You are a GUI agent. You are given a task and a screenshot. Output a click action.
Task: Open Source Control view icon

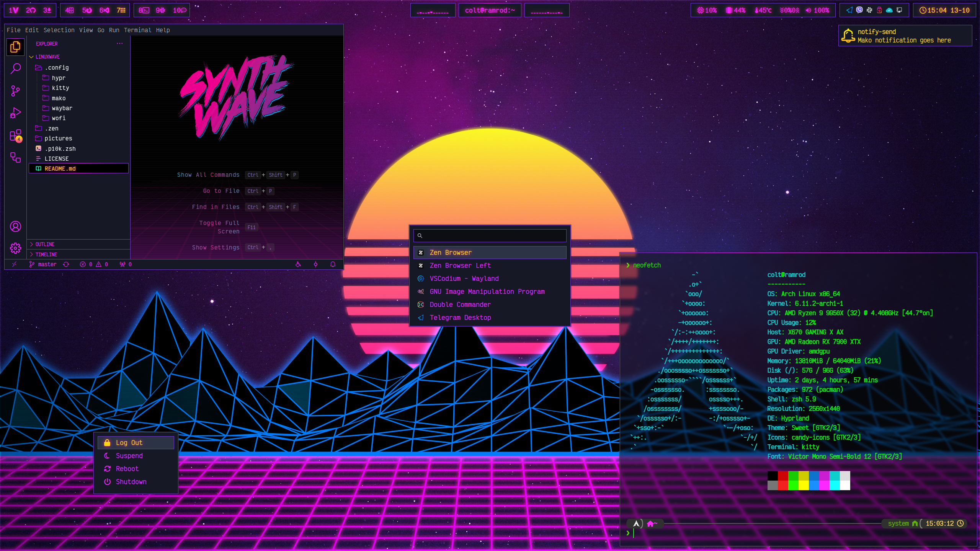(x=15, y=91)
